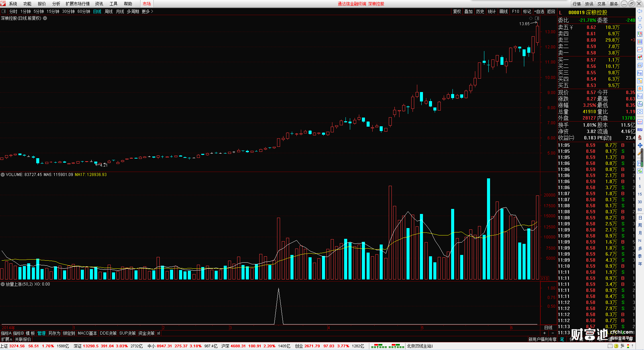Select the pencil drawing tool icon
The width and height of the screenshot is (644, 350).
[x=640, y=153]
